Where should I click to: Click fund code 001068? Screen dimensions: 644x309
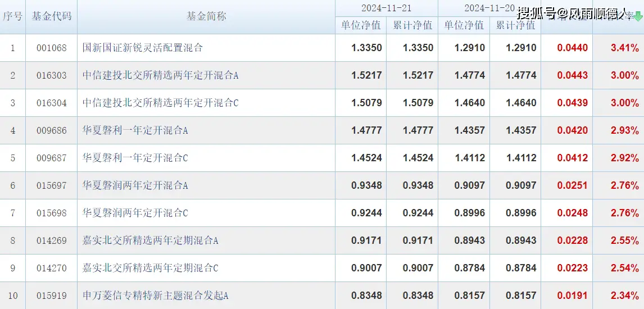point(51,48)
